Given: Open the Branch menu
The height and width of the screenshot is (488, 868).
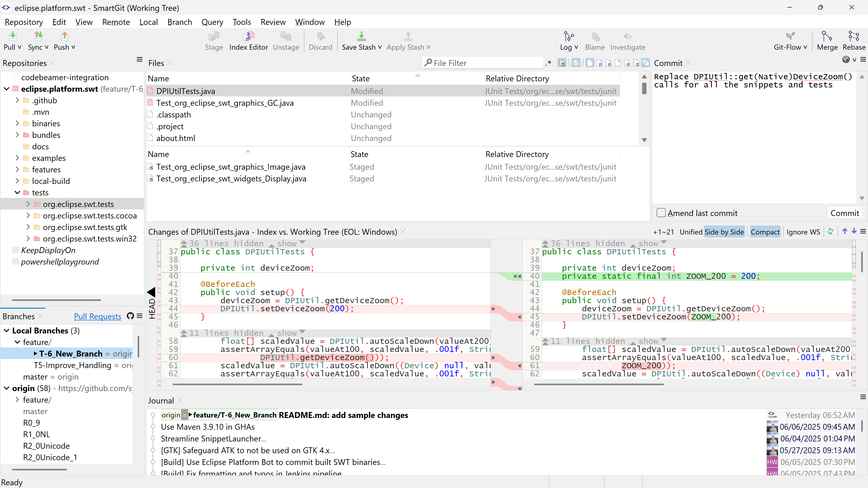Looking at the screenshot, I should click(180, 21).
